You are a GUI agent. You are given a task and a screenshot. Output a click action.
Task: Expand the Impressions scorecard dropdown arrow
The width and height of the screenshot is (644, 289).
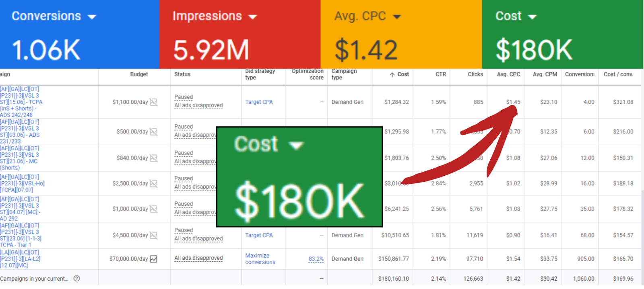(x=252, y=17)
